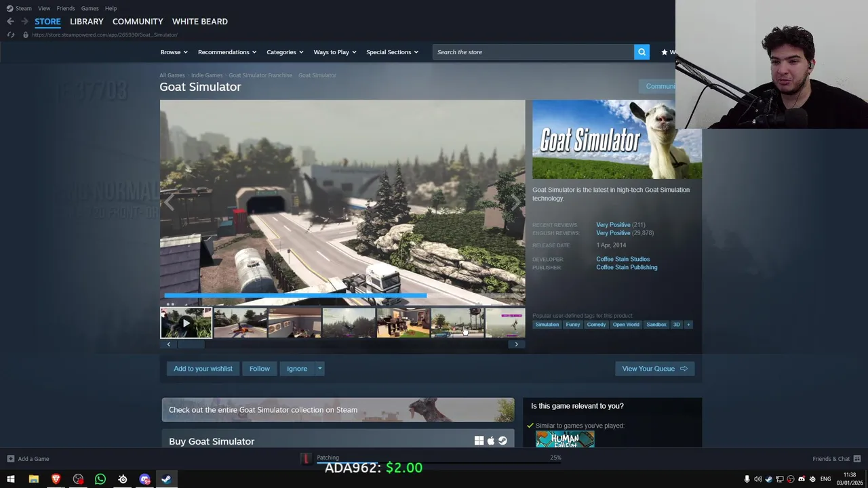
Task: Click the Ignore button
Action: (x=297, y=369)
